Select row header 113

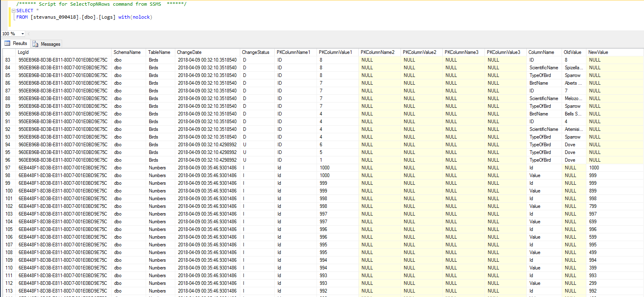9,291
